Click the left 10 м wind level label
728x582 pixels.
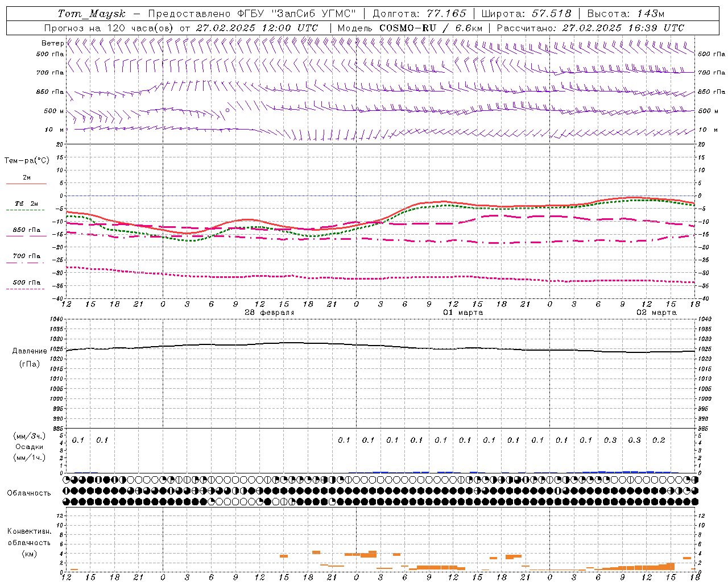point(55,130)
